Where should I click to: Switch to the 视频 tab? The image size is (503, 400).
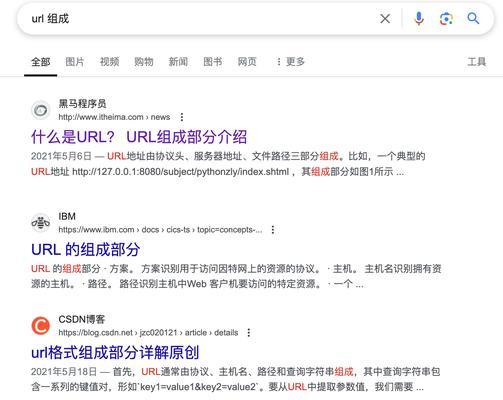tap(109, 62)
